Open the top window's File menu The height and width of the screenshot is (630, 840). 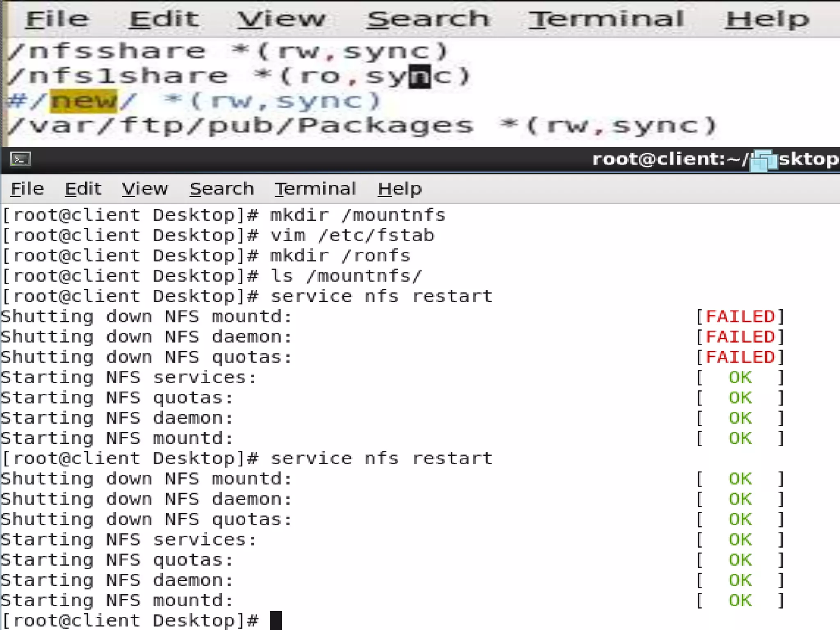pyautogui.click(x=57, y=19)
